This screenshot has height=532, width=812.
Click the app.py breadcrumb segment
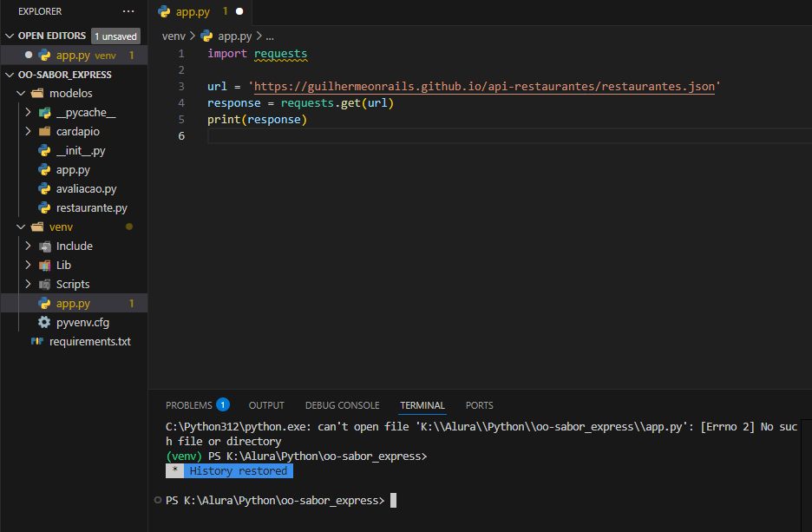(234, 36)
